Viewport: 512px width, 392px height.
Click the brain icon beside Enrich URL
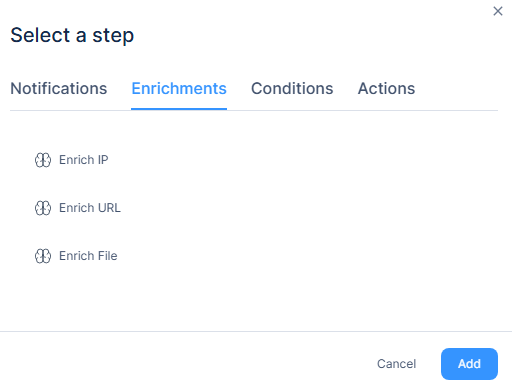click(43, 208)
